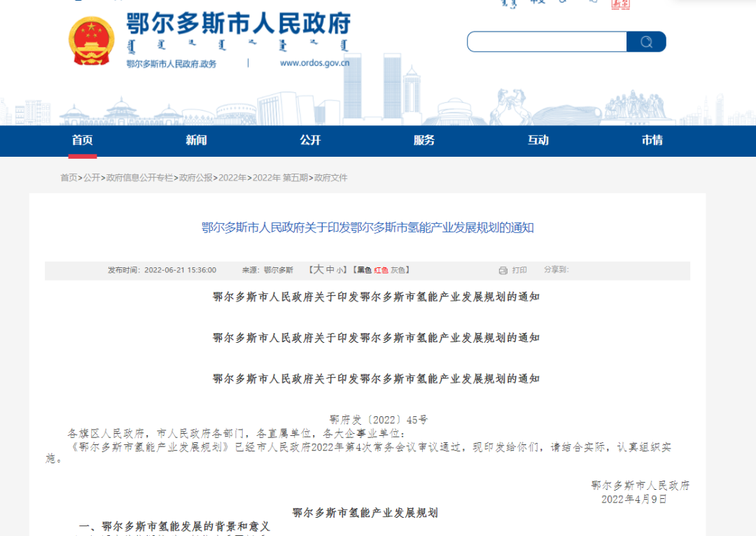Select 红色 red text color

381,270
